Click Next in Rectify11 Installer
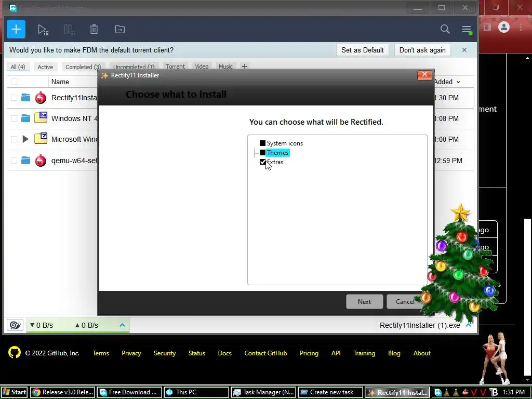532x399 pixels. pyautogui.click(x=364, y=302)
